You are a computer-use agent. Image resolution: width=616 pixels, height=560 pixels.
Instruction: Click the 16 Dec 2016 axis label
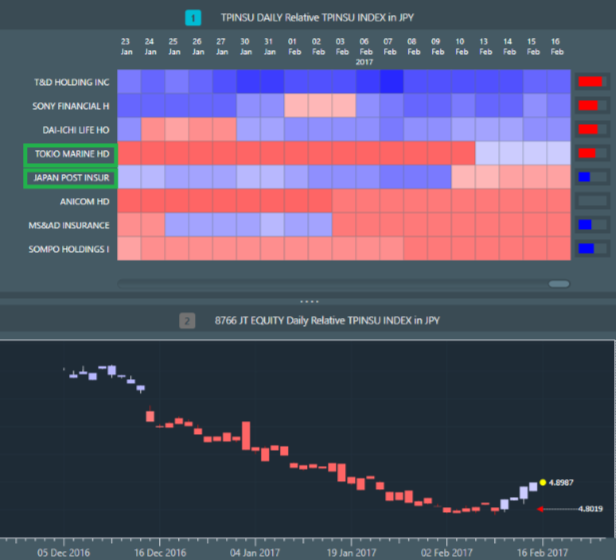[x=160, y=553]
